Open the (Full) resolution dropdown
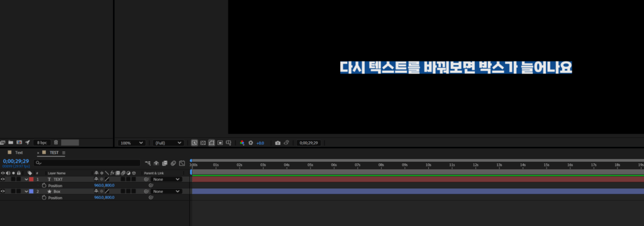 168,143
